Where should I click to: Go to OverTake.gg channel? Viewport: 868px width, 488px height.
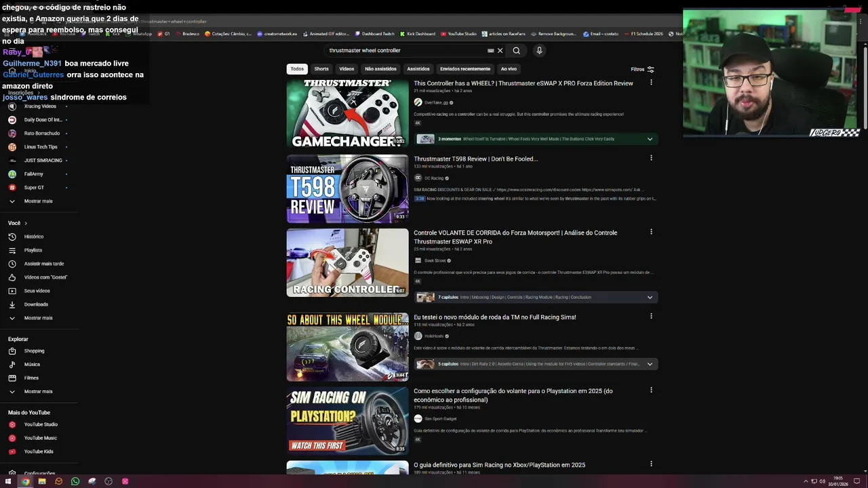pos(436,102)
